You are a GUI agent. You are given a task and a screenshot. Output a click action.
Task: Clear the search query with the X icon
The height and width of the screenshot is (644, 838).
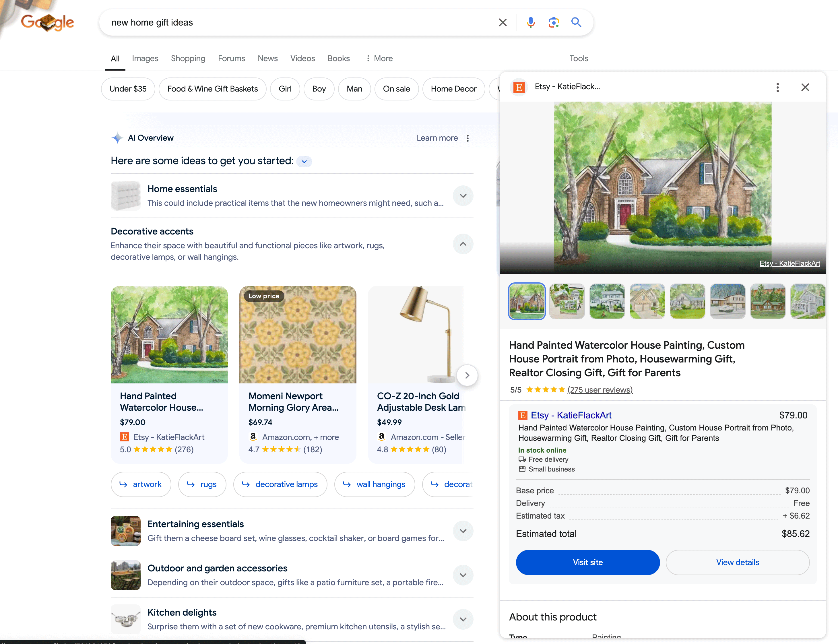(503, 22)
